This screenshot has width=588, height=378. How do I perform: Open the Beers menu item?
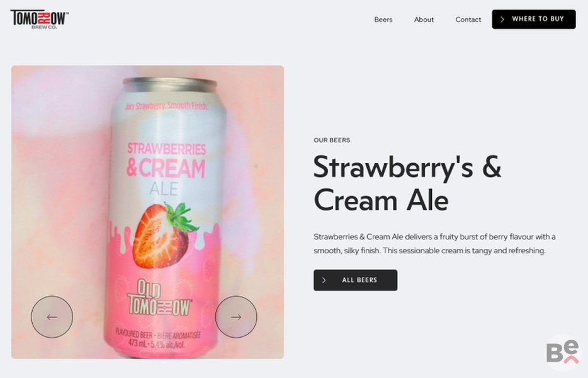383,20
